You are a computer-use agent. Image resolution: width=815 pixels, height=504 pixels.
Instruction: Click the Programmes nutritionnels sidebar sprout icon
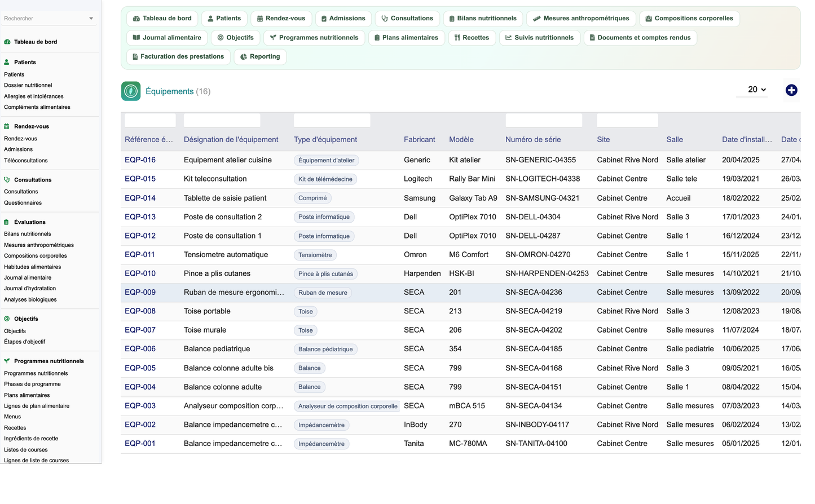coord(7,361)
